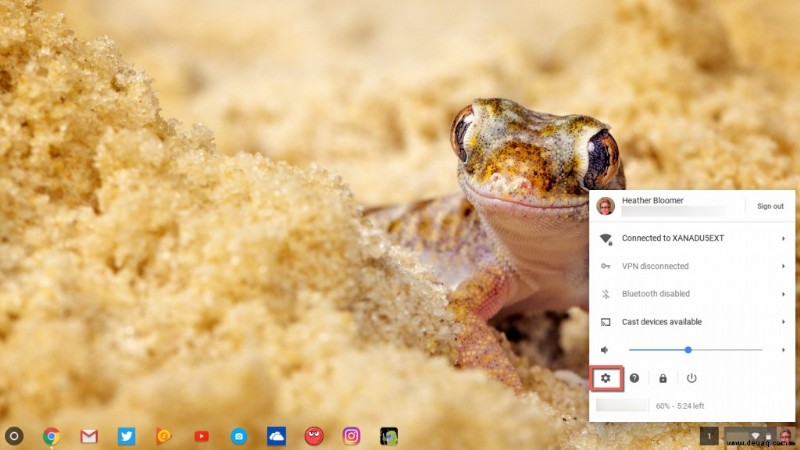Mute audio via the speaker icon

(x=605, y=350)
